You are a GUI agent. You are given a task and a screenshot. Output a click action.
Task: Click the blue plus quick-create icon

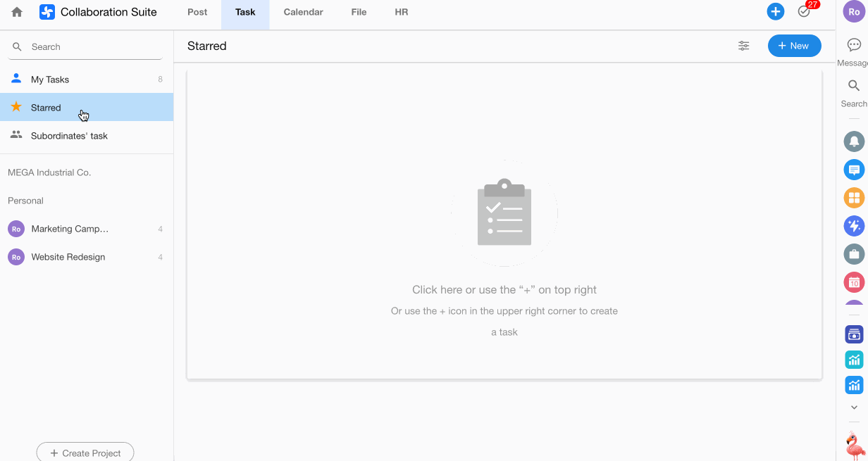[775, 12]
